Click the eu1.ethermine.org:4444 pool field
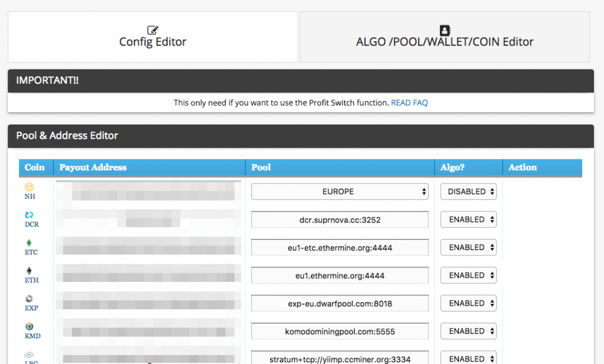The image size is (604, 364). 340,276
